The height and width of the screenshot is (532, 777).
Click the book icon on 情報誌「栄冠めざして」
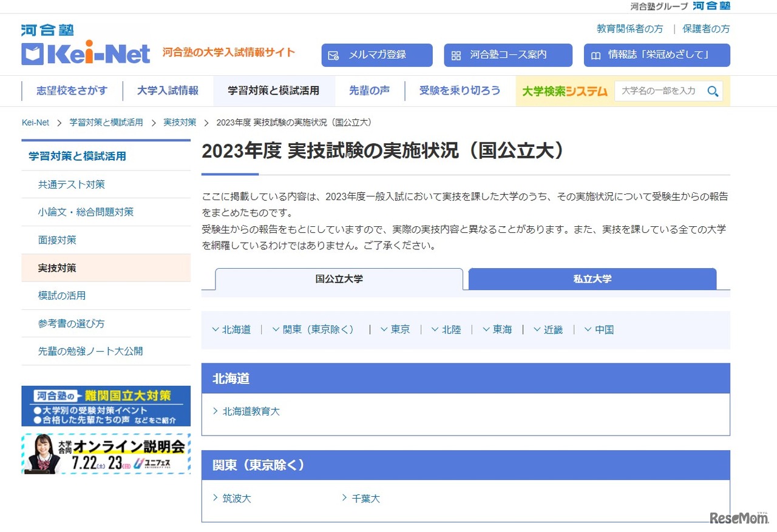(x=595, y=55)
